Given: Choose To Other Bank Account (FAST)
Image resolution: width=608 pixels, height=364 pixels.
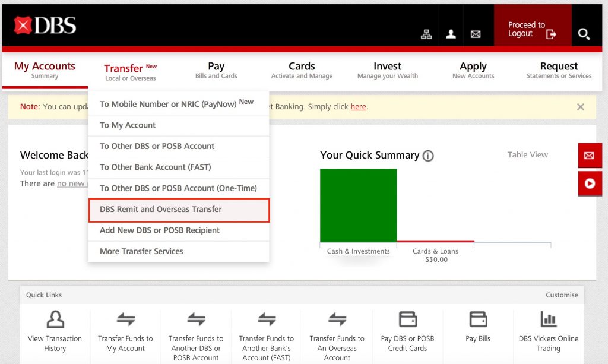Looking at the screenshot, I should pos(178,167).
